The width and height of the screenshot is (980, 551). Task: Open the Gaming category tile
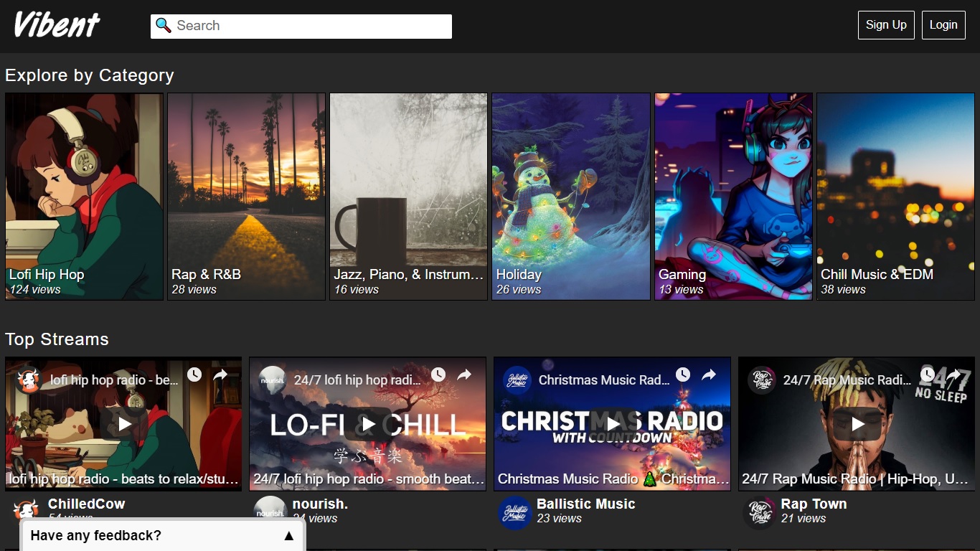click(x=733, y=196)
